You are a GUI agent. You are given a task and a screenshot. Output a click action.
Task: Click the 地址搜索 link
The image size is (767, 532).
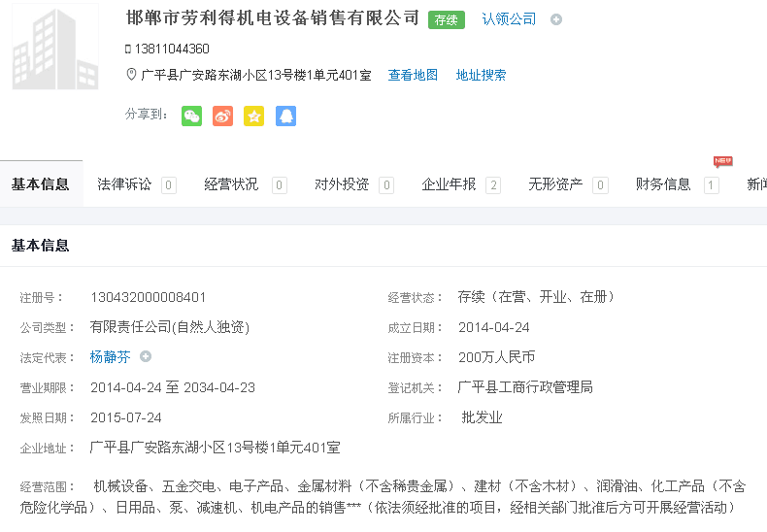pyautogui.click(x=481, y=75)
